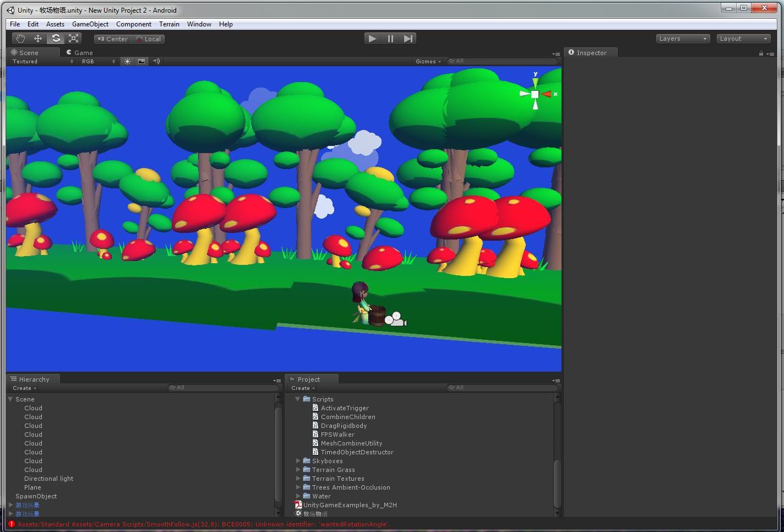Open the Inspector panel options menu
784x532 pixels.
pyautogui.click(x=771, y=54)
